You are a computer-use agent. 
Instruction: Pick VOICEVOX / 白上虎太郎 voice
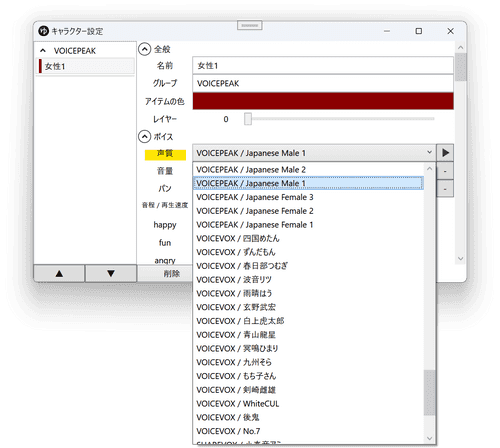coord(308,321)
